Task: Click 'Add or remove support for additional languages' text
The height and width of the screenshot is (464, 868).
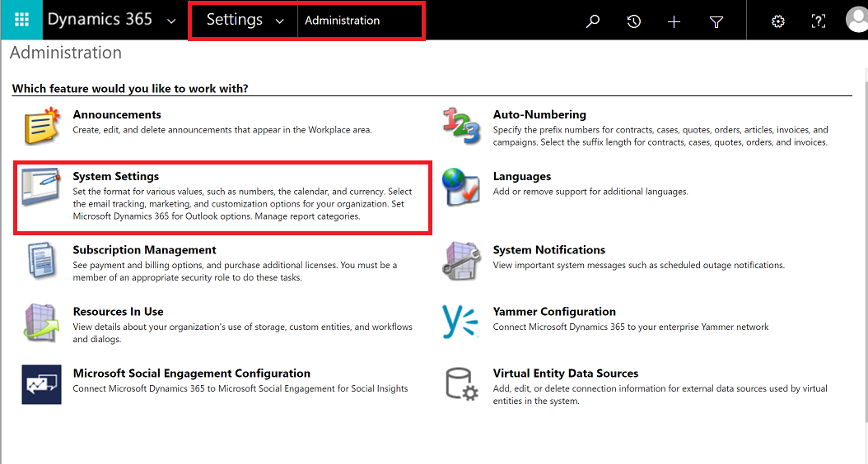Action: click(x=590, y=192)
